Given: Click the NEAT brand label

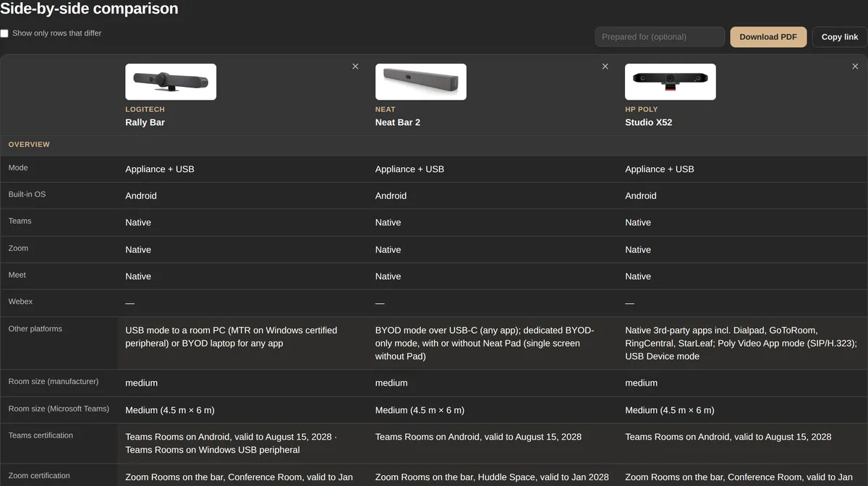Looking at the screenshot, I should point(386,109).
